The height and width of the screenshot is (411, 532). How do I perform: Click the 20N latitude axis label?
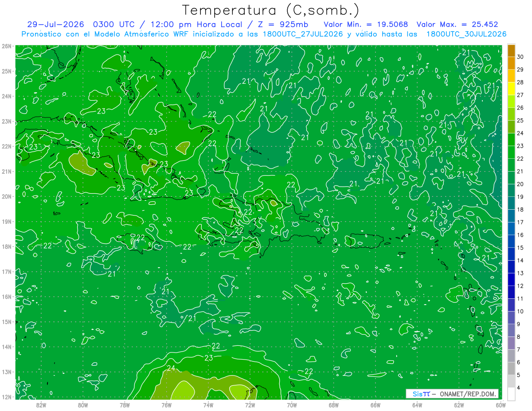coord(6,196)
